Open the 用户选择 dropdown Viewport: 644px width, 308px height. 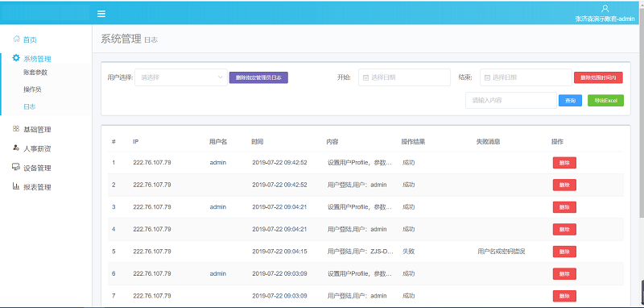point(181,77)
